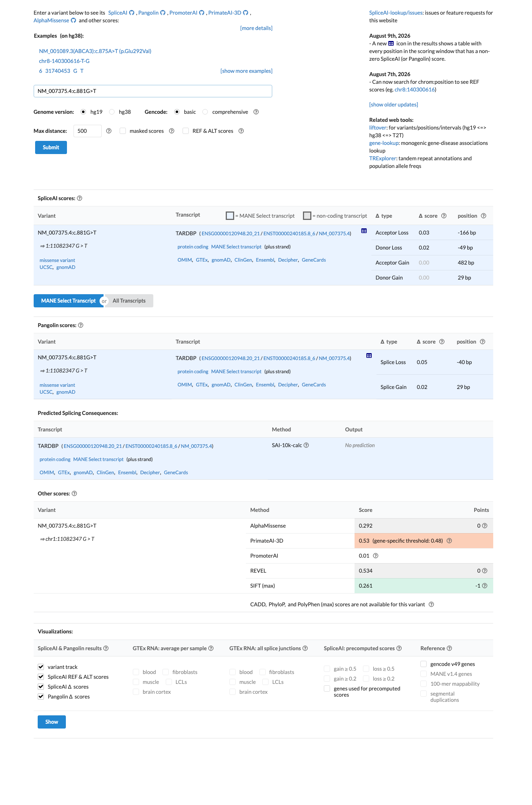The width and height of the screenshot is (532, 805).
Task: Enable the masked scores checkbox
Action: tap(123, 131)
